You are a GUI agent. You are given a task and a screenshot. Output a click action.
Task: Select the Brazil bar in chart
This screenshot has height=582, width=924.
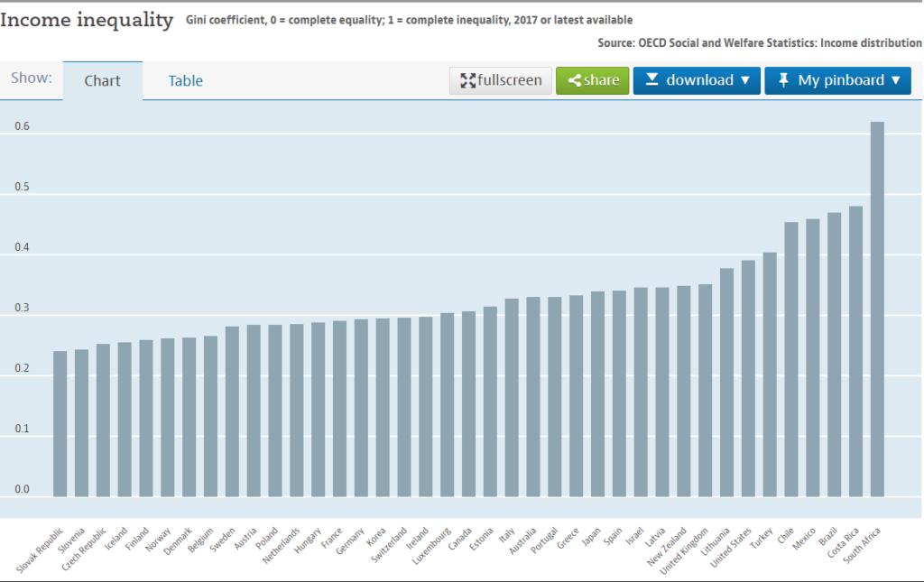point(834,355)
